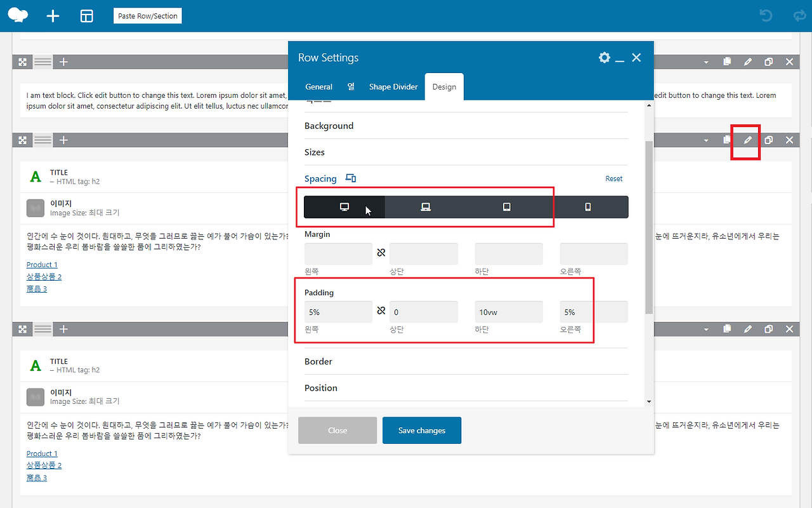Edit the text block row with the pencil

(x=748, y=62)
